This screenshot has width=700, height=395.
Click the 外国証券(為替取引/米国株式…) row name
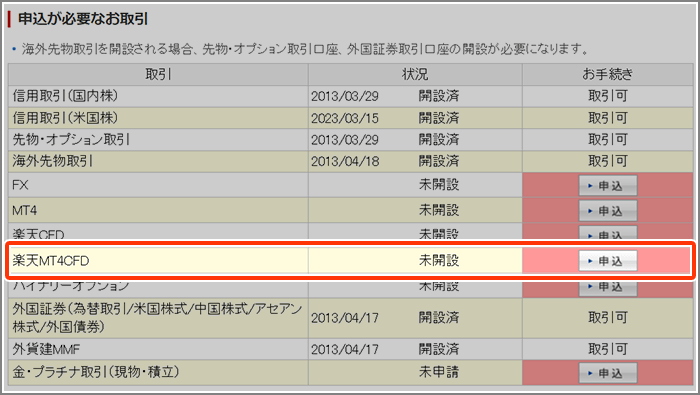pos(157,318)
